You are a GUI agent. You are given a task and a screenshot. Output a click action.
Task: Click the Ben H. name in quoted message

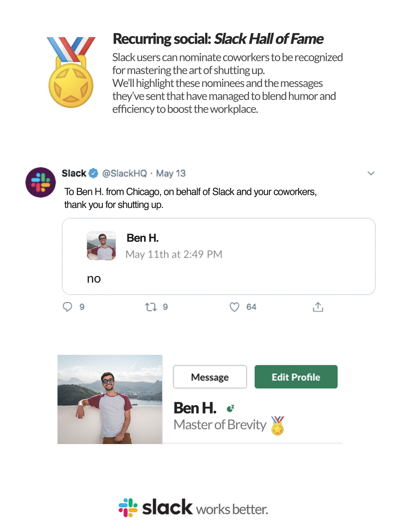[x=142, y=238]
